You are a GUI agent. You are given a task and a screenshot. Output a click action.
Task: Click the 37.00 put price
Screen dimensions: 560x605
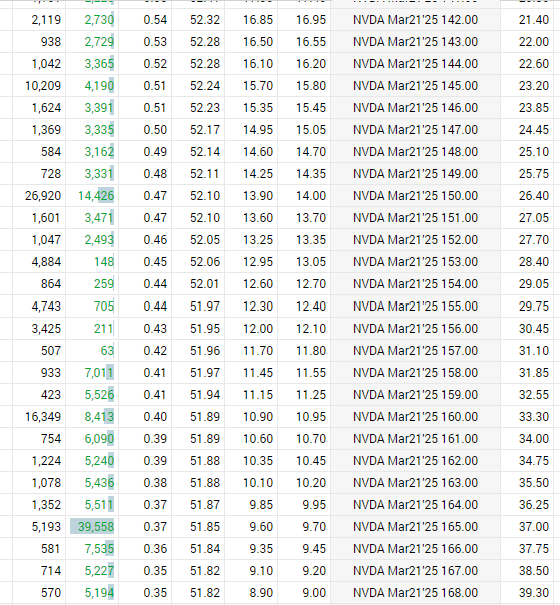(534, 527)
